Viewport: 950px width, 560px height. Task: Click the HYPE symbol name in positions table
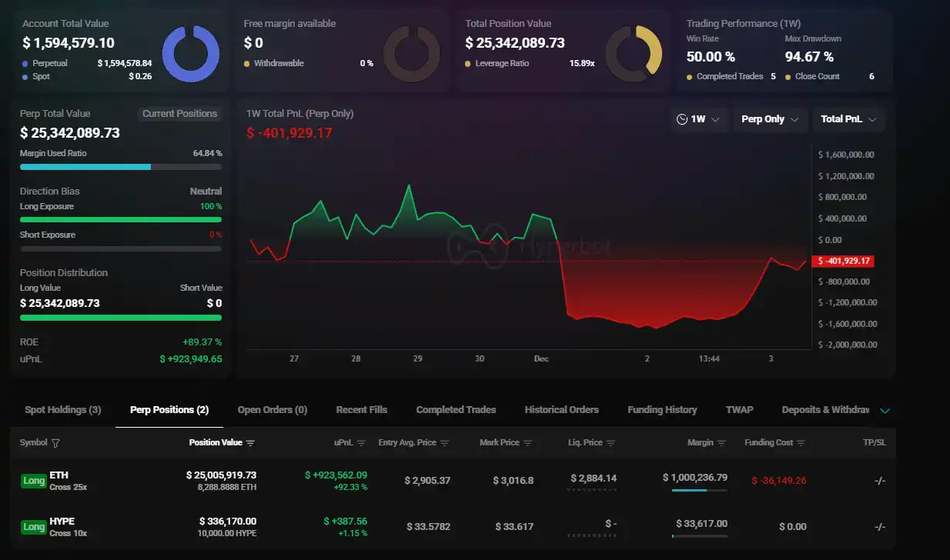(62, 522)
